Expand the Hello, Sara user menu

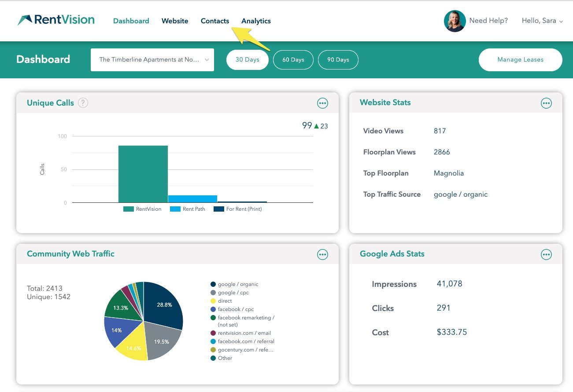[542, 21]
